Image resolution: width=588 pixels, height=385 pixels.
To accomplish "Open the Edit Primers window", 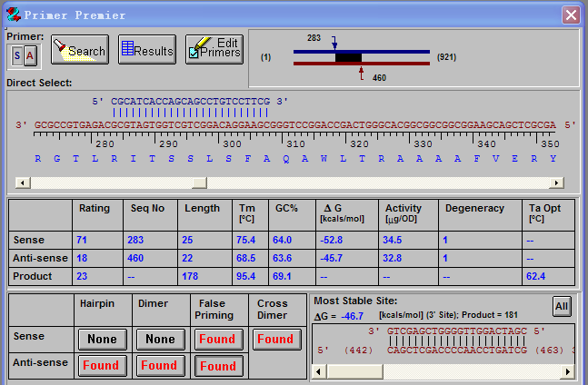I will click(214, 50).
